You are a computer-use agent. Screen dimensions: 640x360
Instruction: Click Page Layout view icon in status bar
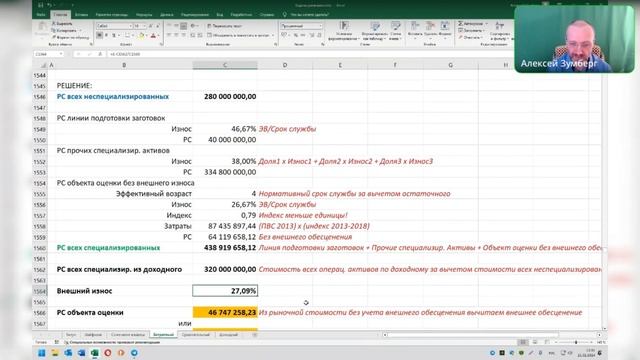pyautogui.click(x=534, y=342)
